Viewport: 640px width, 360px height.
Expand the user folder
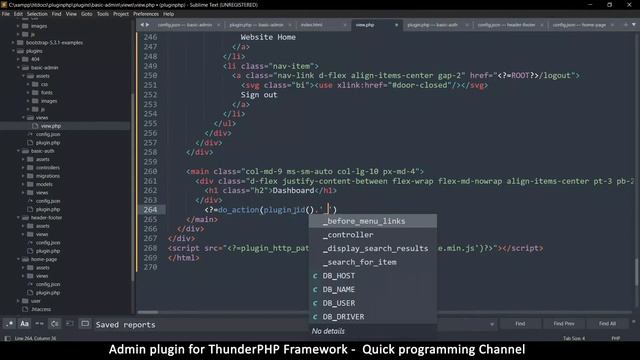18,301
